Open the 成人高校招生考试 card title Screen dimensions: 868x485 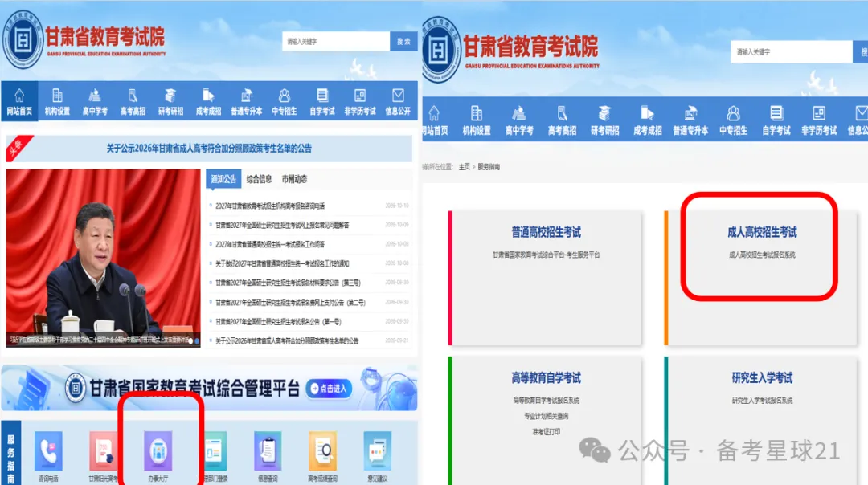coord(762,232)
